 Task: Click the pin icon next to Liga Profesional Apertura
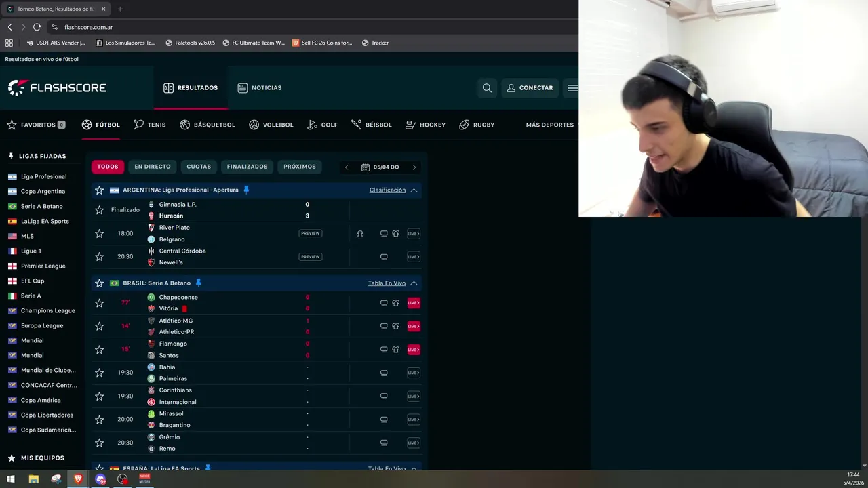coord(246,190)
